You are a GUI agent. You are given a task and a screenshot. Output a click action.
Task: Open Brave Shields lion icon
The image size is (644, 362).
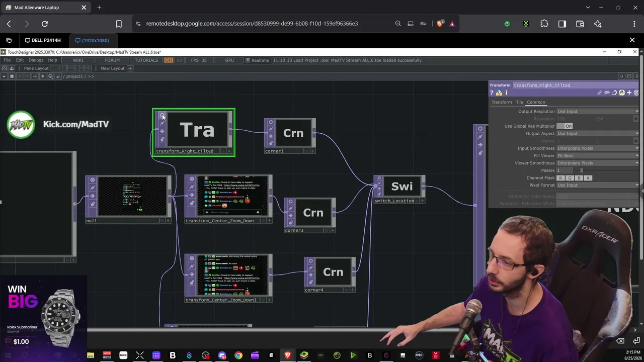pos(440,24)
